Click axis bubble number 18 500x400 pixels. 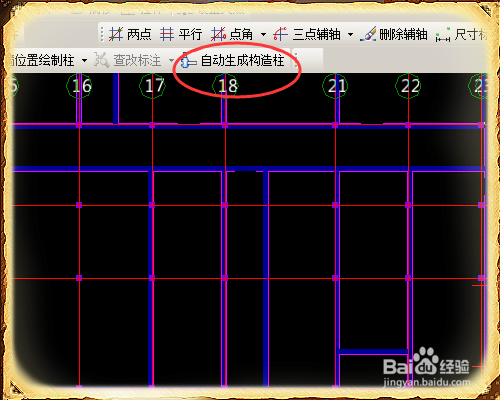tap(225, 86)
